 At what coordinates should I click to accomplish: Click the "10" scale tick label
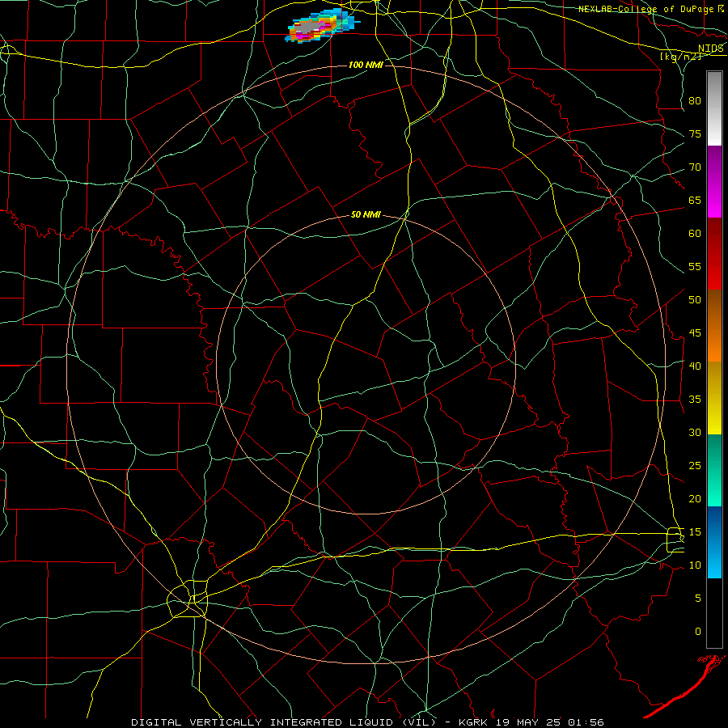pyautogui.click(x=695, y=565)
